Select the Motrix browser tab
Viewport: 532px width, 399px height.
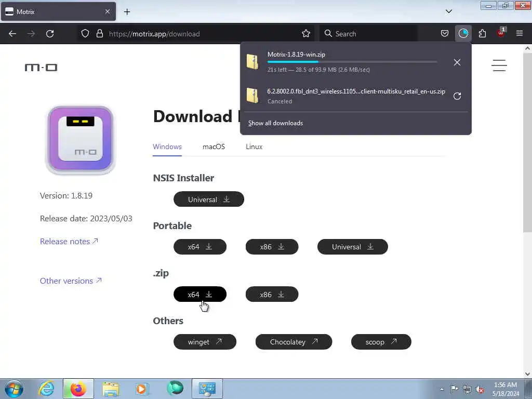58,12
